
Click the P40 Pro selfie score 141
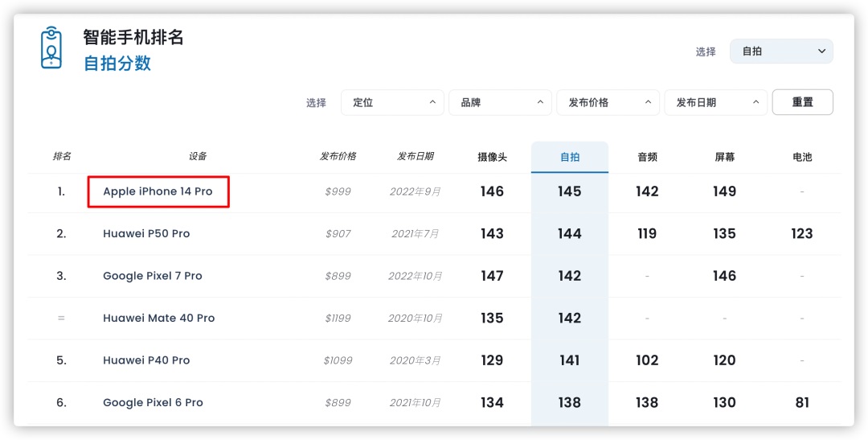pos(570,360)
